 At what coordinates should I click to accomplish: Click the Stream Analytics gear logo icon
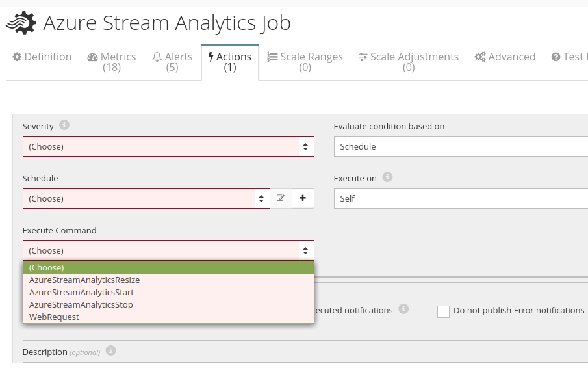coord(21,23)
